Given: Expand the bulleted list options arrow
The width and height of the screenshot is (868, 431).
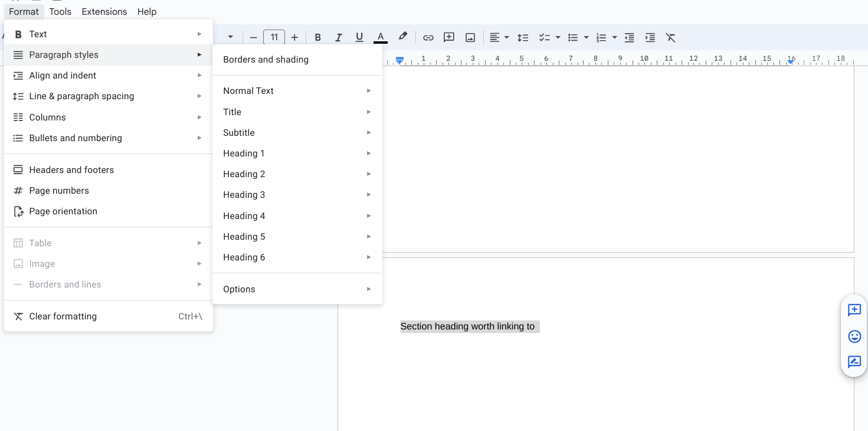Looking at the screenshot, I should click(586, 37).
